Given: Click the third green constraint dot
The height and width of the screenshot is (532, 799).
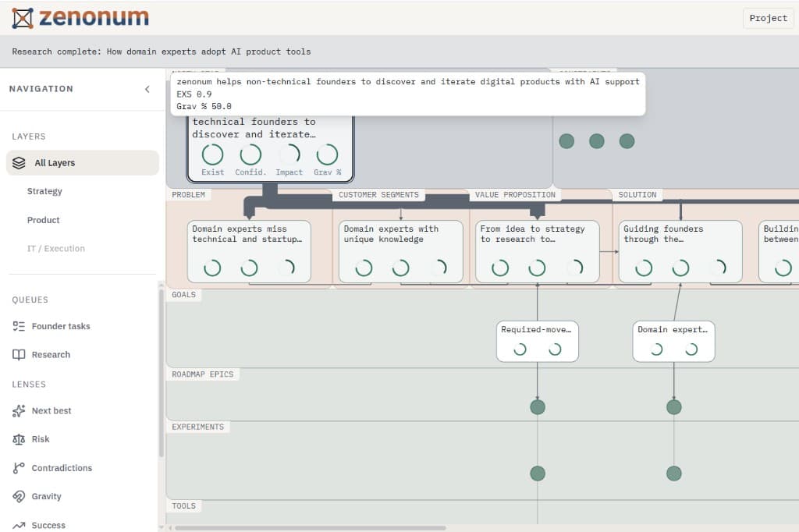Looking at the screenshot, I should [x=627, y=141].
